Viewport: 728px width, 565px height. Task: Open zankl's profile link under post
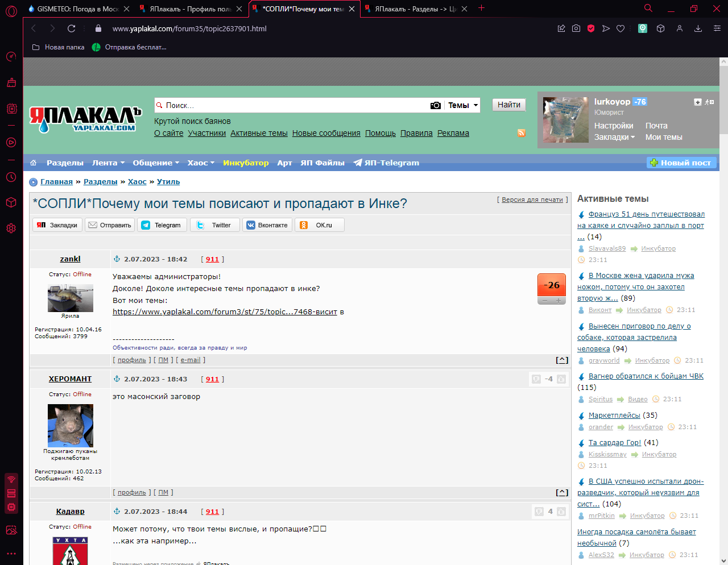pos(132,360)
